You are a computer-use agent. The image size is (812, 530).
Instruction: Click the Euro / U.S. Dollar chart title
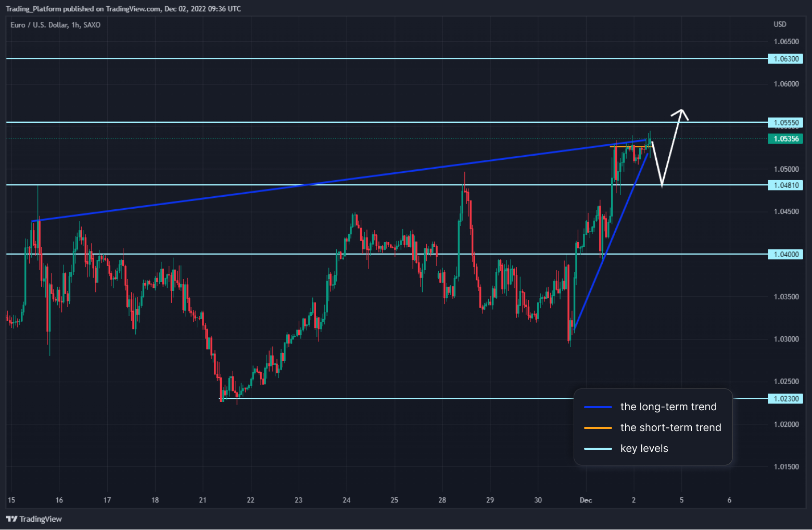pos(56,25)
